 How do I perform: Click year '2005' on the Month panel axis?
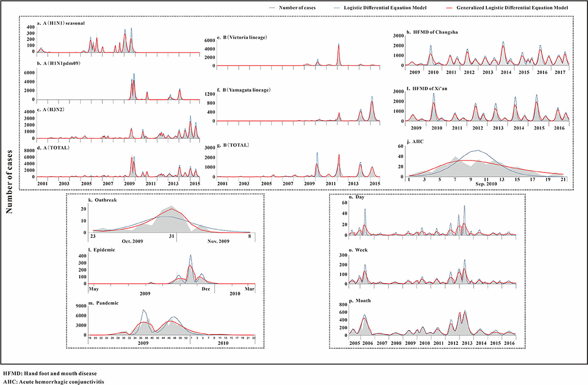[x=354, y=343]
